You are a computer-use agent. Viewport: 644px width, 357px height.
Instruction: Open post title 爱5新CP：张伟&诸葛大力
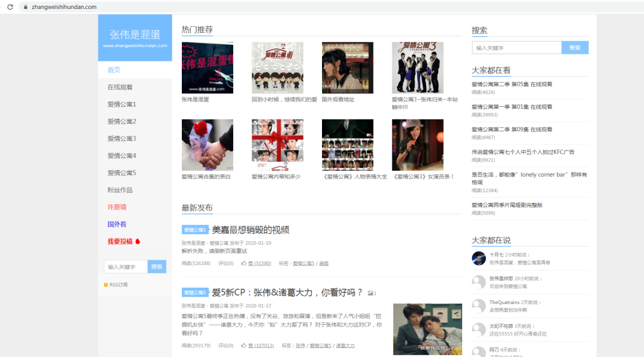point(287,293)
